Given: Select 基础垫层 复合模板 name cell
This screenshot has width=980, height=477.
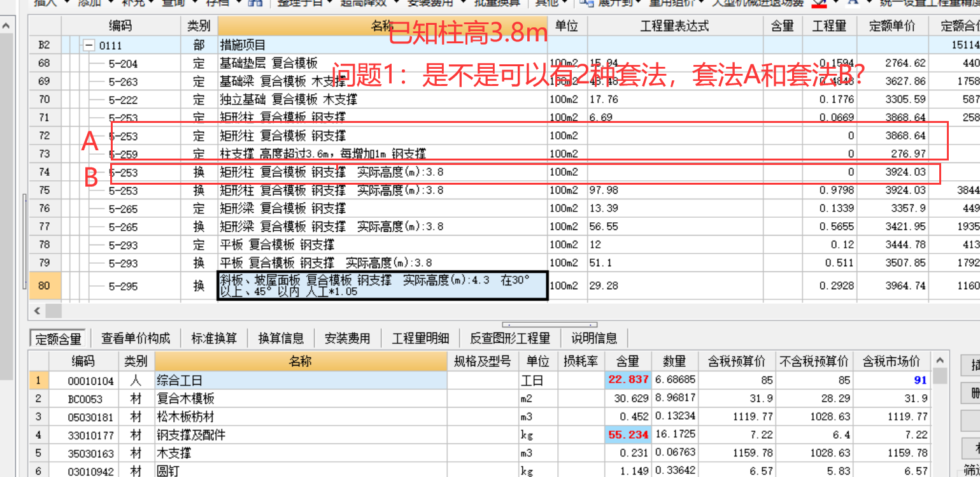Looking at the screenshot, I should click(382, 63).
